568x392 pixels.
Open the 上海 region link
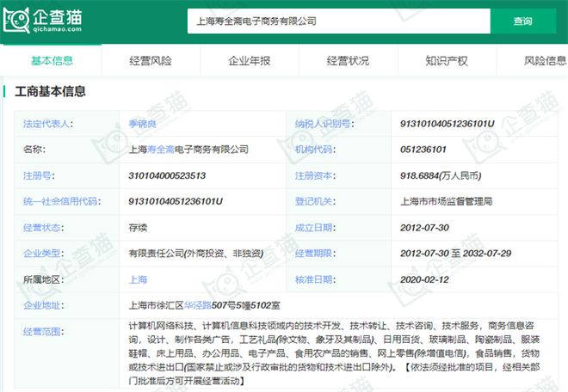pyautogui.click(x=138, y=279)
